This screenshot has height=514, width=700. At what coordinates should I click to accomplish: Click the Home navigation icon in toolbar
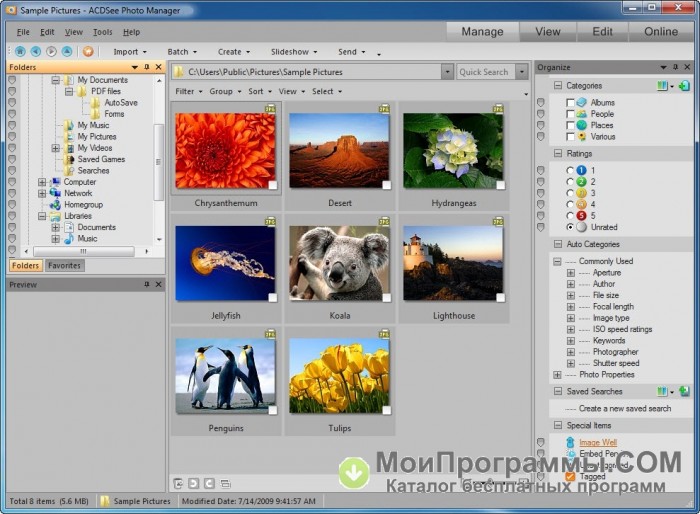[x=20, y=51]
